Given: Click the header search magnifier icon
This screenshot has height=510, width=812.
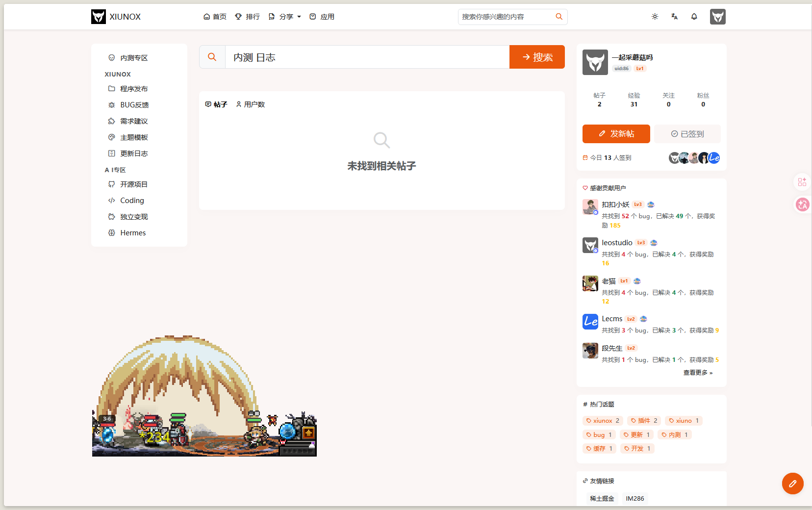Looking at the screenshot, I should point(559,17).
